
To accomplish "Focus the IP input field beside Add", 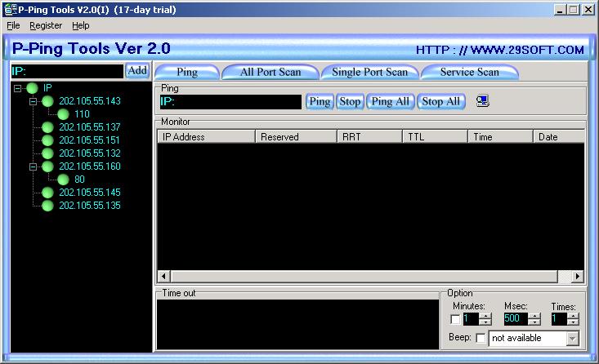I will 67,71.
